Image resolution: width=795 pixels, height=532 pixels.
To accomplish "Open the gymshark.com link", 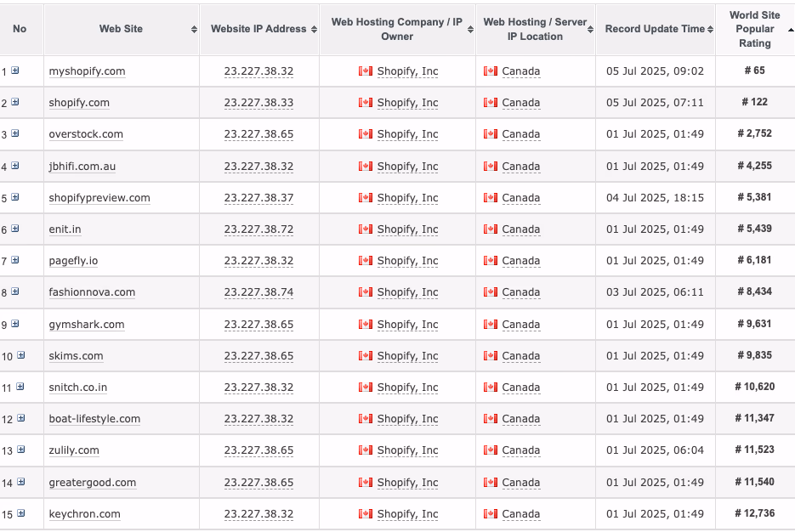I will [x=87, y=325].
